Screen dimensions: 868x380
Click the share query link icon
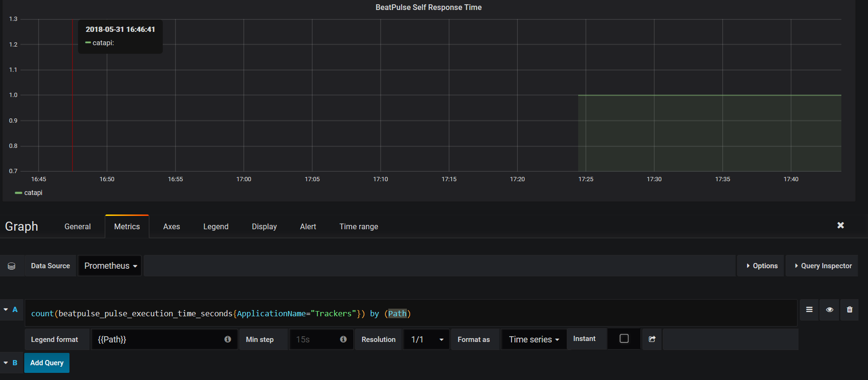(x=652, y=339)
